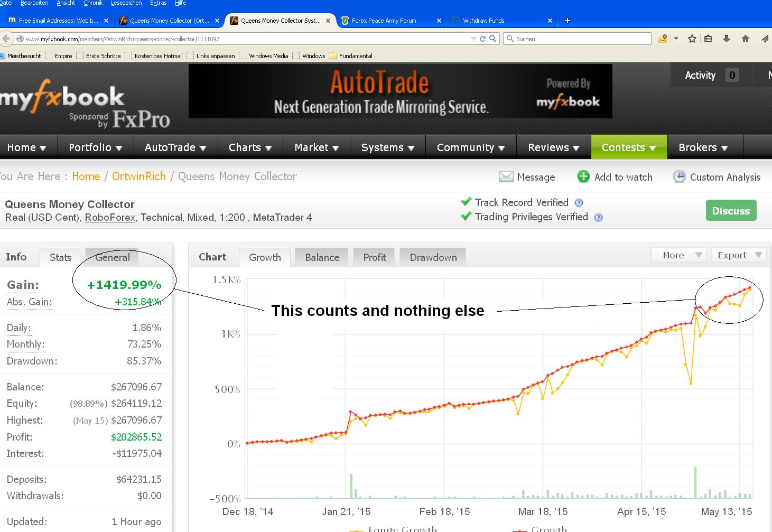
Task: Click the green Discuss button
Action: pyautogui.click(x=731, y=211)
